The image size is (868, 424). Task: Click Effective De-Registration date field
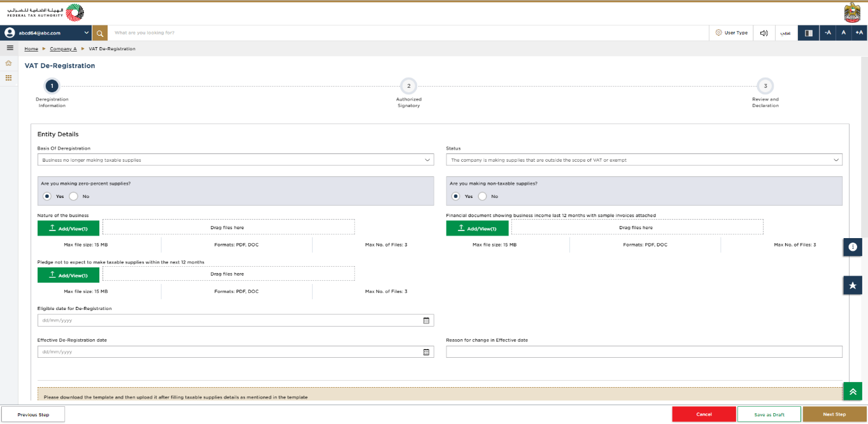pos(236,351)
